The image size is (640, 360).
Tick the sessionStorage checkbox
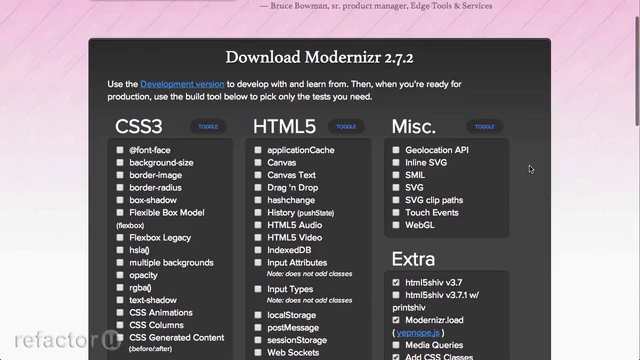point(258,340)
